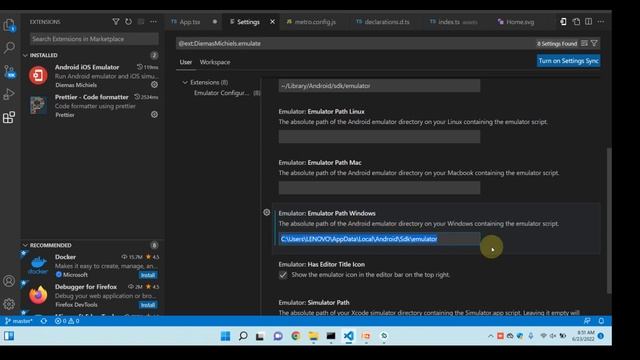Screen dimensions: 640x360
Task: Collapse the RECOMMENDED extensions section
Action: (25, 245)
